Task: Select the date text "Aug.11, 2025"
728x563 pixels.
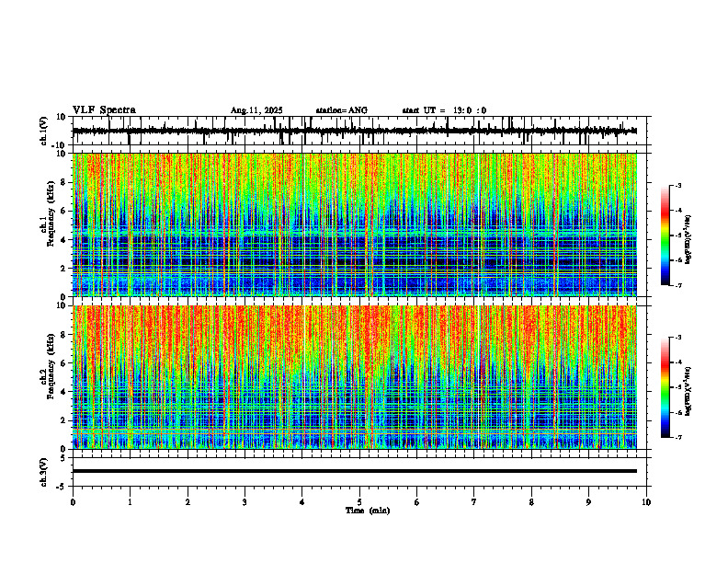Action: pyautogui.click(x=256, y=110)
